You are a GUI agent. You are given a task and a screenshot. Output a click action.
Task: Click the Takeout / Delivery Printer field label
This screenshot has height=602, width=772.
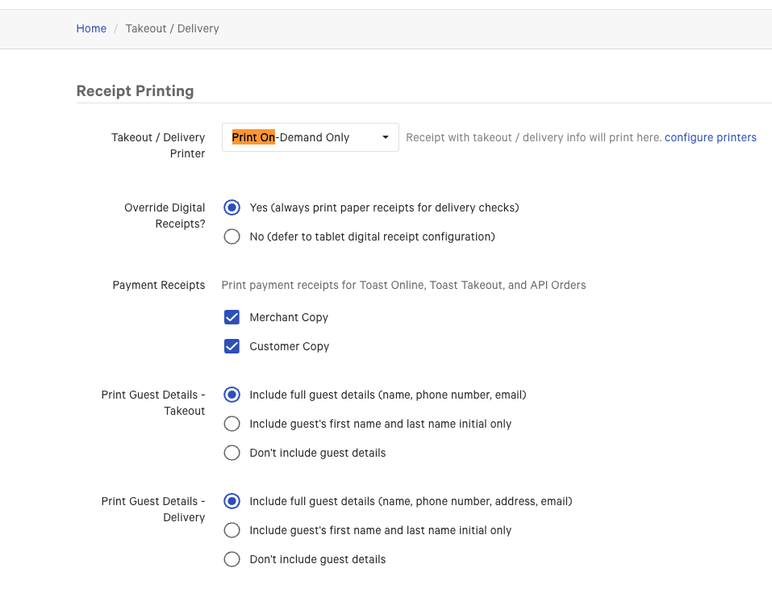point(158,146)
